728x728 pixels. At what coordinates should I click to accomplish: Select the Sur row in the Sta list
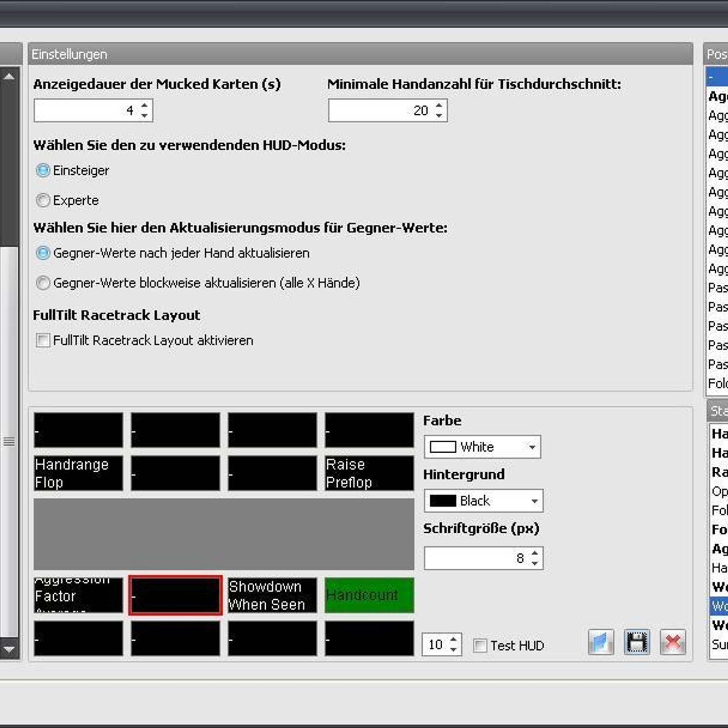point(719,644)
